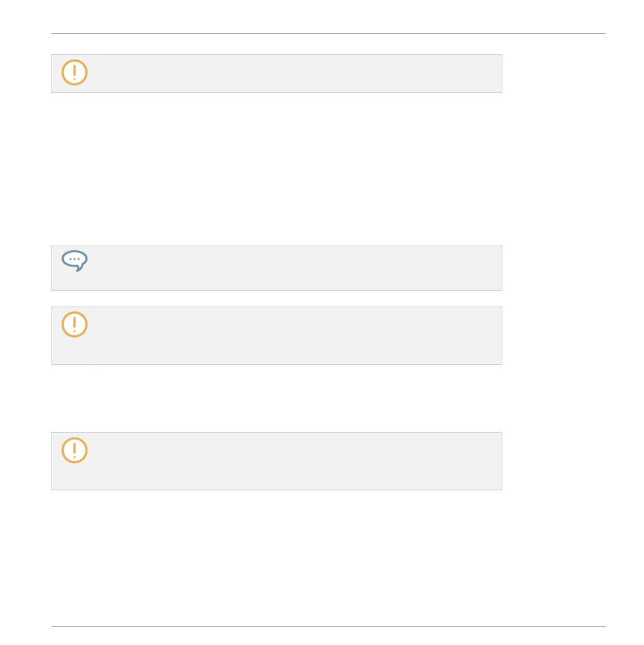644x645 pixels.
Task: Click the second orange exclamation warning icon
Action: [x=75, y=325]
